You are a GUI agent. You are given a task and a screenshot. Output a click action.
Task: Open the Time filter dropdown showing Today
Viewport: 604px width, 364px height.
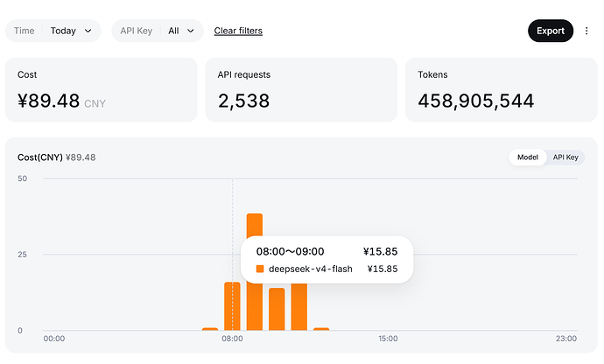(x=53, y=31)
